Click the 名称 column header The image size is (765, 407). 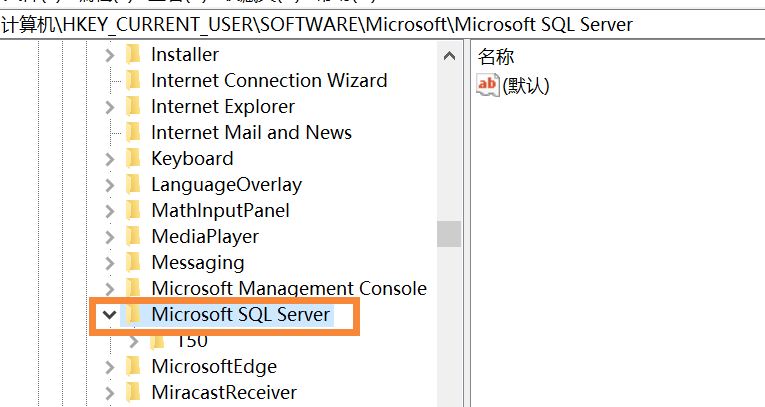(496, 56)
